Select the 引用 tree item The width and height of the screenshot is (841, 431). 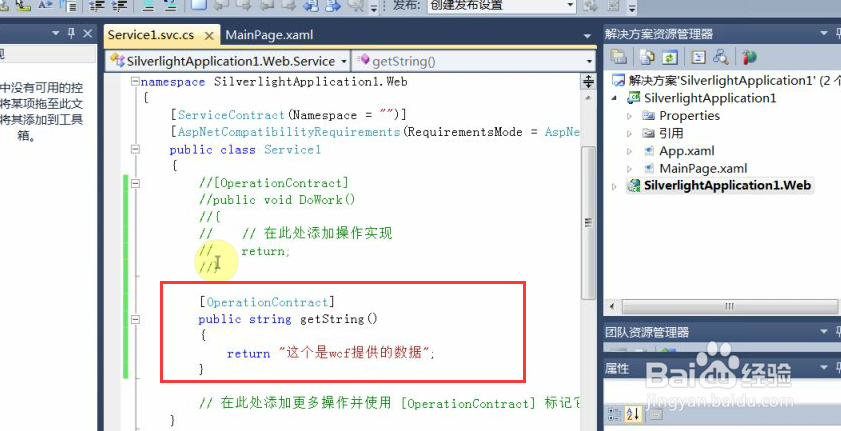(671, 133)
